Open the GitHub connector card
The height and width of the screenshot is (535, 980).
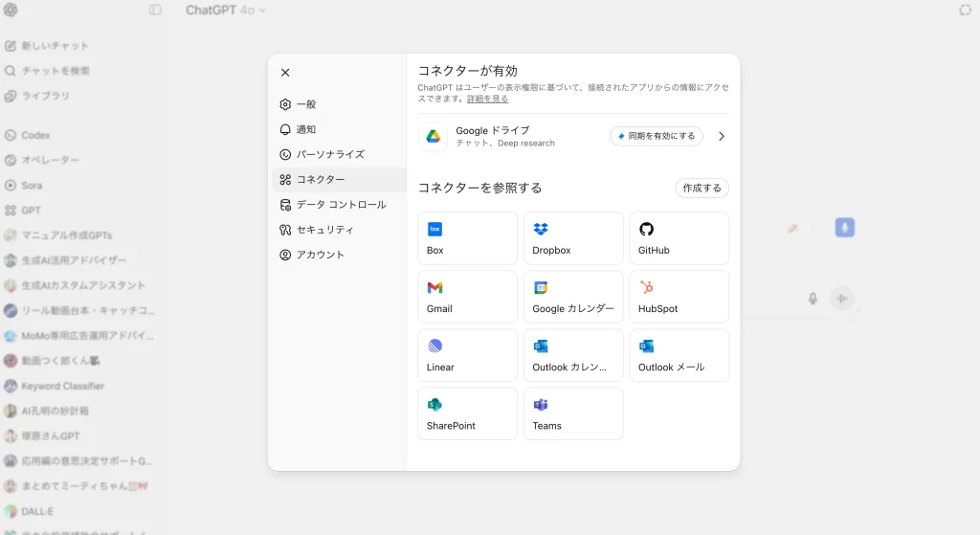click(679, 238)
